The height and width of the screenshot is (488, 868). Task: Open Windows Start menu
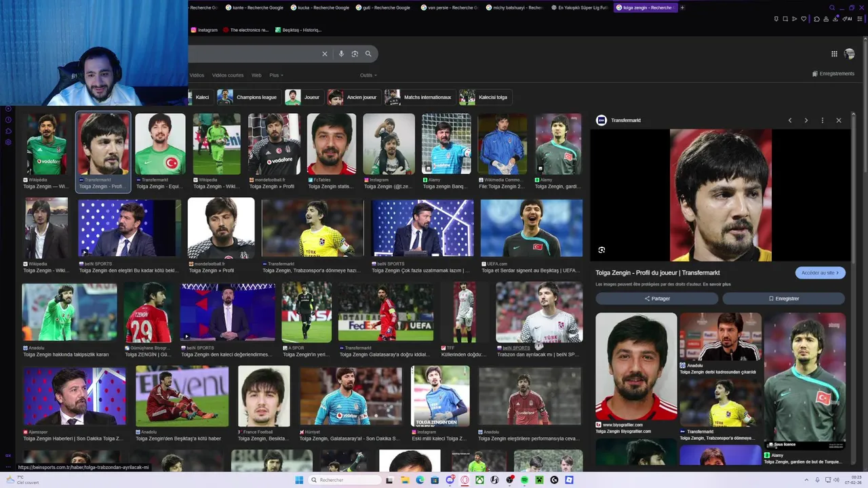point(299,480)
